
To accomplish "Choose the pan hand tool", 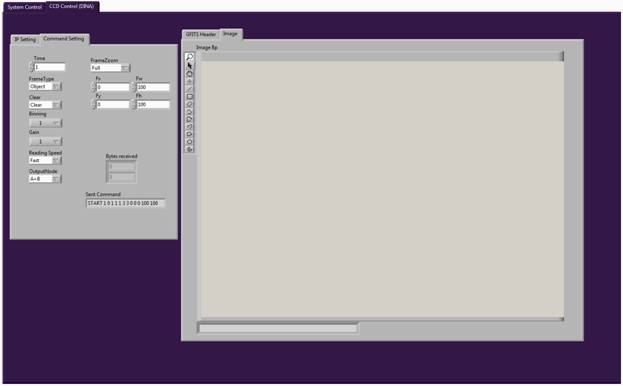I will (190, 73).
